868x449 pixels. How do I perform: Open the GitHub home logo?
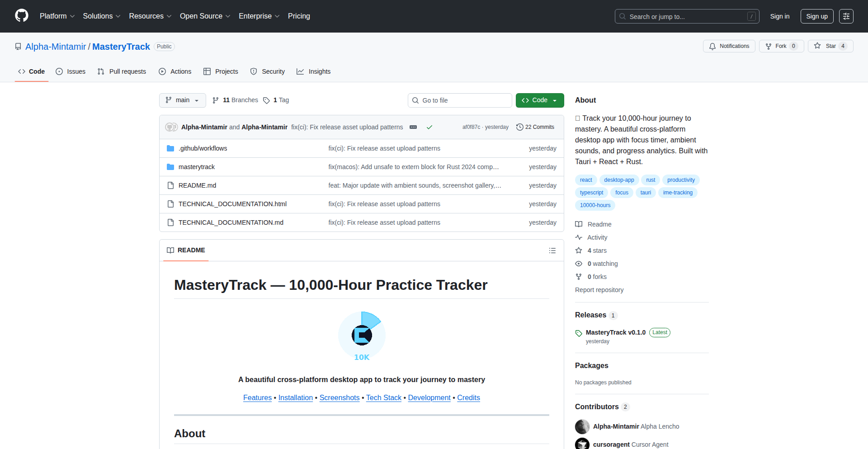point(21,16)
